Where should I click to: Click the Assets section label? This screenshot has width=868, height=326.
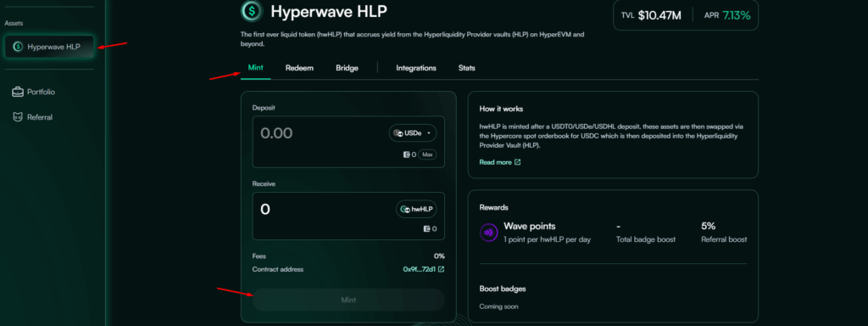(14, 23)
